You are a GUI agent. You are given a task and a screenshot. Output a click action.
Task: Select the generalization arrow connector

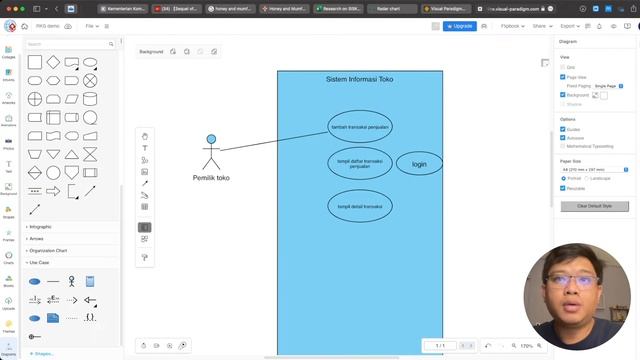[90, 300]
